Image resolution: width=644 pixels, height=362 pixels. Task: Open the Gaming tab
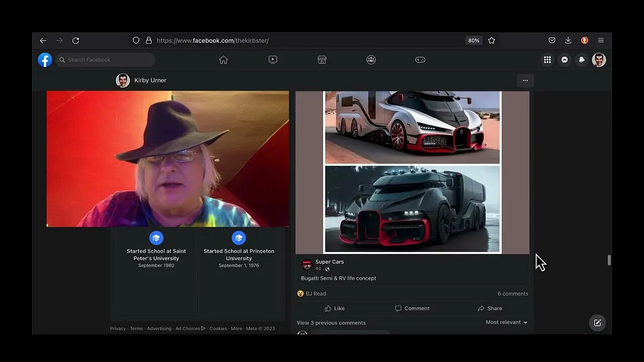pyautogui.click(x=420, y=60)
